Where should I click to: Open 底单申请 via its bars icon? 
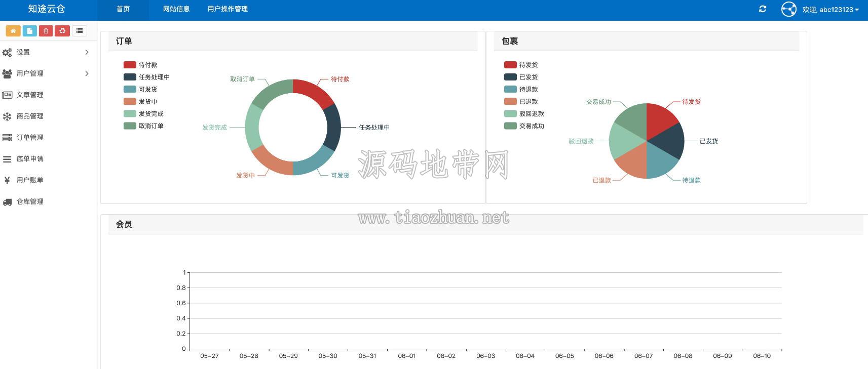[x=7, y=159]
